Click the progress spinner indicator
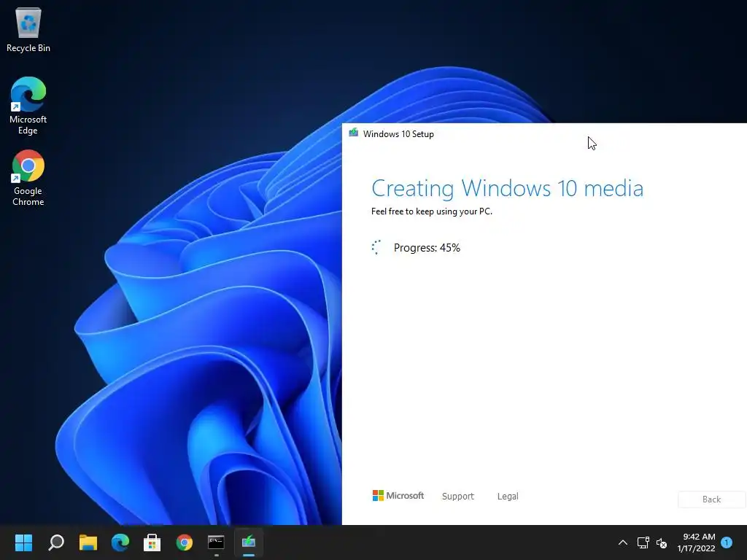This screenshot has width=747, height=560. pyautogui.click(x=376, y=247)
